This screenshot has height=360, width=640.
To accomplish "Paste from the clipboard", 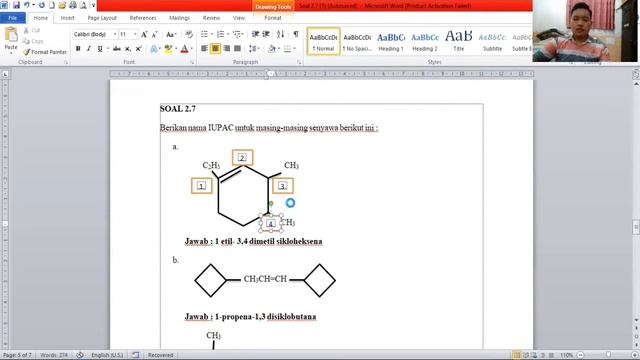I will (11, 40).
